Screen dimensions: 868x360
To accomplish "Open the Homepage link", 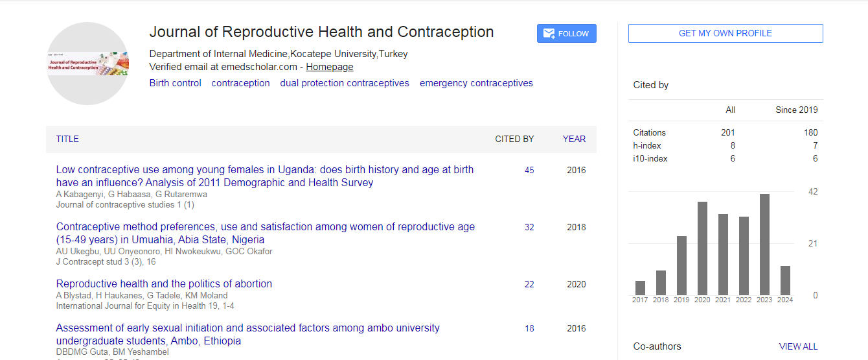I will pyautogui.click(x=330, y=67).
